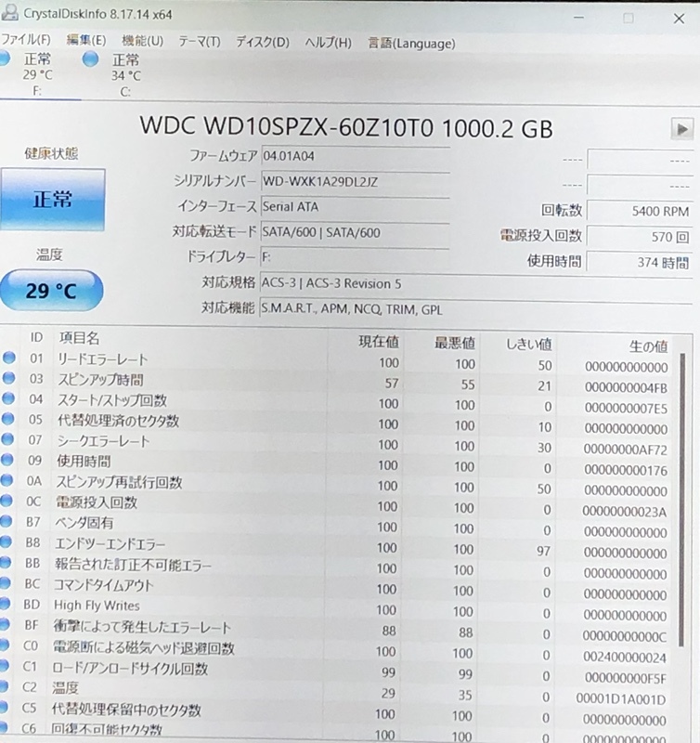
Task: Click the vertical scrollbar of SMART list
Action: 682,500
